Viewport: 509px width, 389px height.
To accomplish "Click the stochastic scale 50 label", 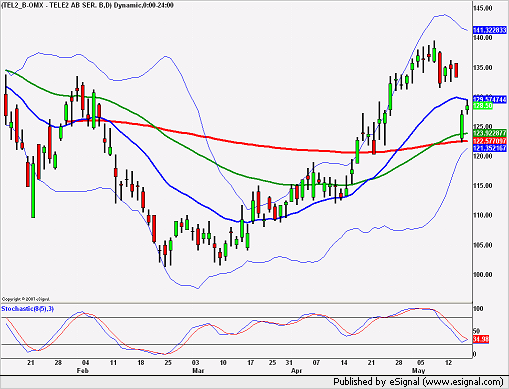I will point(477,331).
